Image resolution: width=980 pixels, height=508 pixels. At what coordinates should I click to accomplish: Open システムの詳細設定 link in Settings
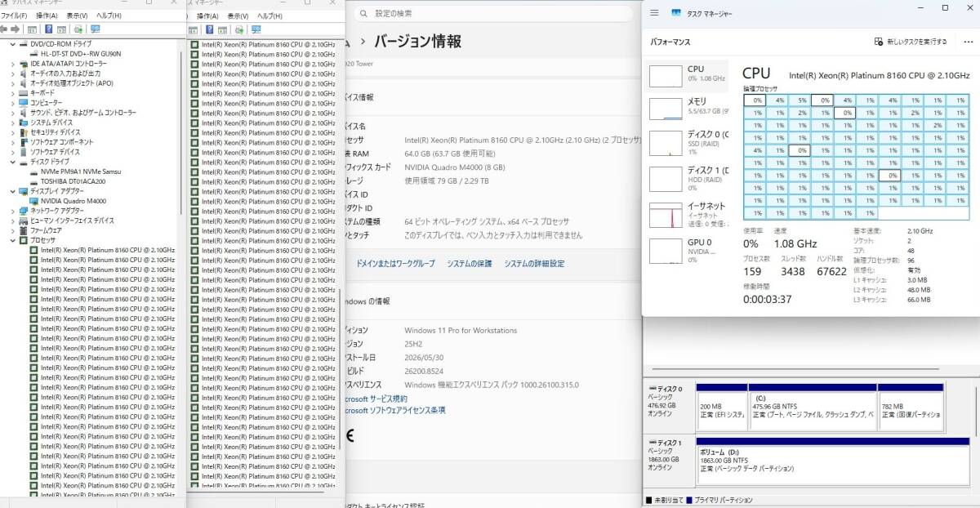click(x=534, y=264)
